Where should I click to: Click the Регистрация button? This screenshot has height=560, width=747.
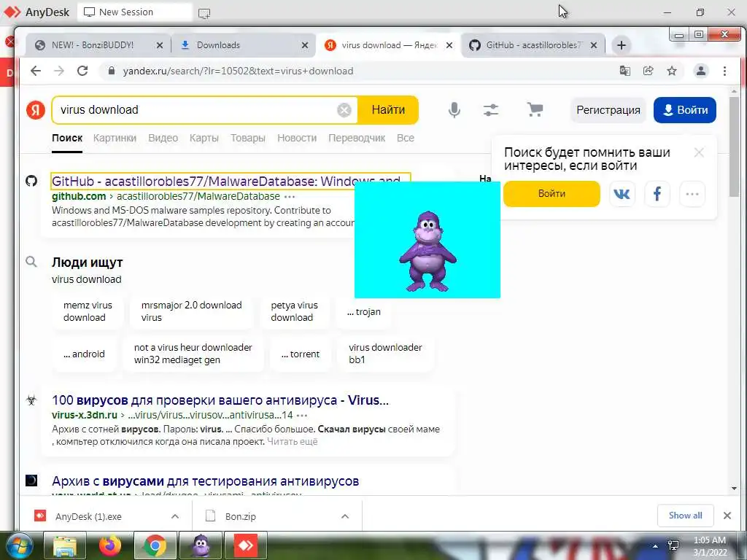click(608, 110)
